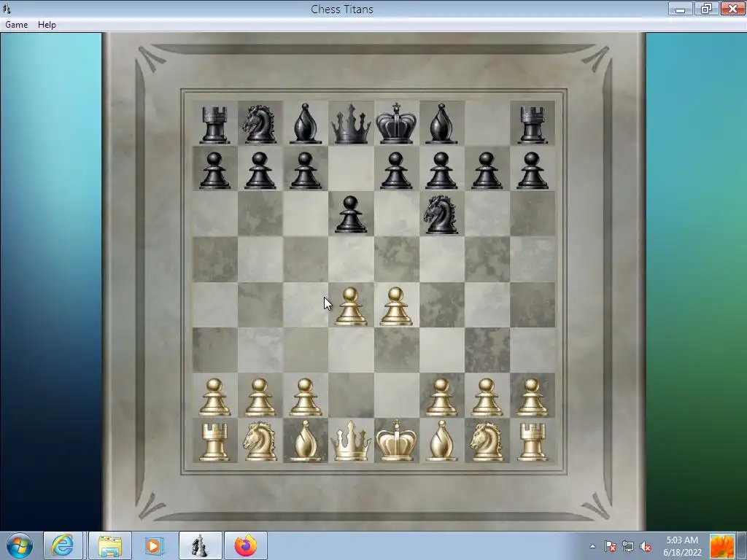747x560 pixels.
Task: Select the black rook on h8
Action: pyautogui.click(x=532, y=124)
